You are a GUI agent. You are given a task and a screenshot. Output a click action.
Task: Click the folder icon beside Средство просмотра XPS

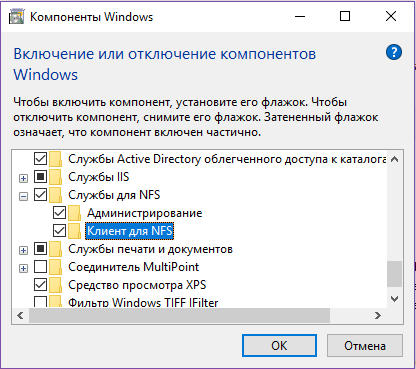(x=55, y=285)
